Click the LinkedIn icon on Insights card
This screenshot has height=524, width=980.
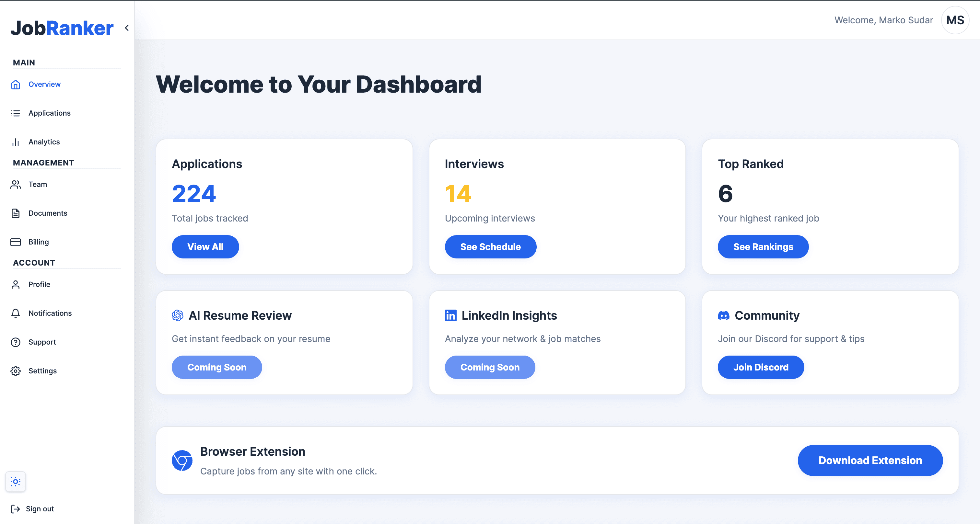point(450,315)
